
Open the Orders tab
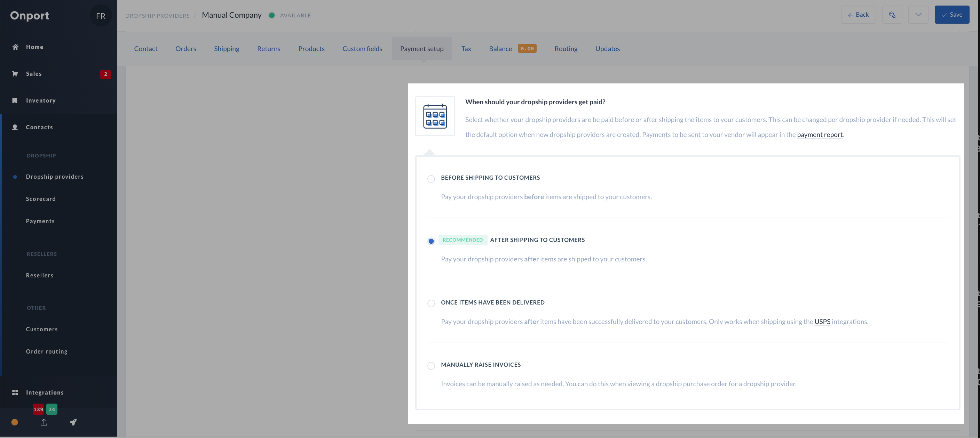point(185,49)
